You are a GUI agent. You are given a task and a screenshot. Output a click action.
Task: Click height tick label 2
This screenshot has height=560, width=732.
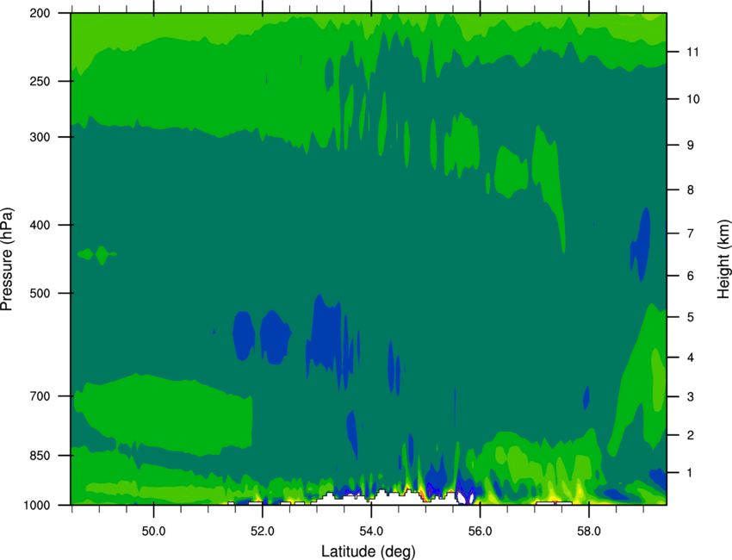[x=690, y=435]
